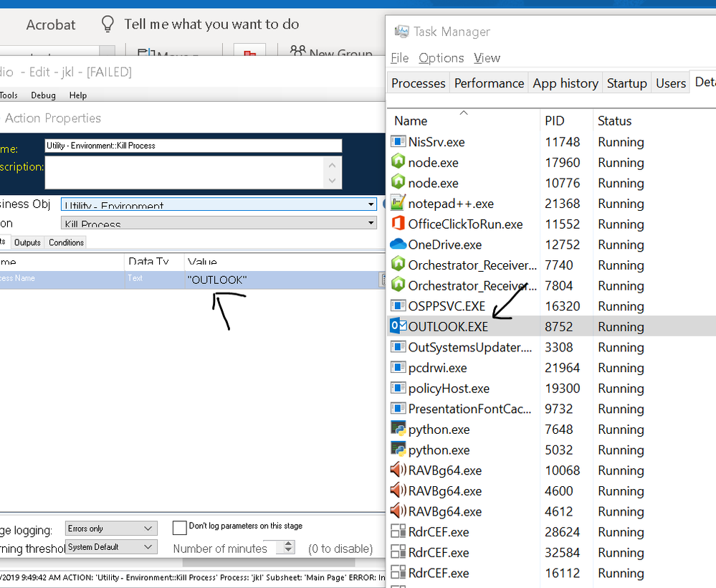The image size is (716, 588).
Task: Select the Process Name input row
Action: (192, 280)
